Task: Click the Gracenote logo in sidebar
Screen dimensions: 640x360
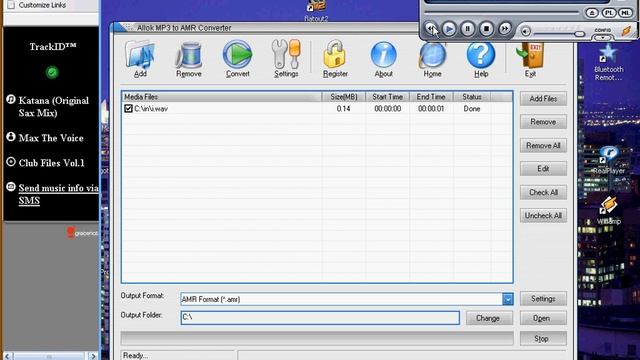Action: [82, 233]
